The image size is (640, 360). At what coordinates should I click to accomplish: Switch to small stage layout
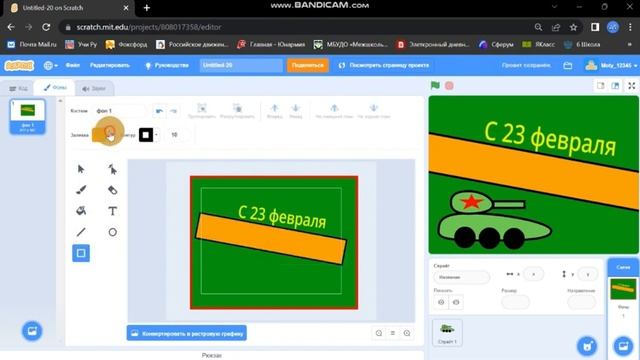(x=600, y=85)
